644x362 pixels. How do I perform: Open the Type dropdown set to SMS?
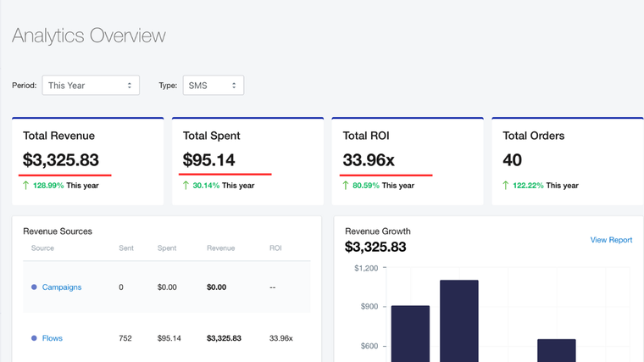(214, 86)
